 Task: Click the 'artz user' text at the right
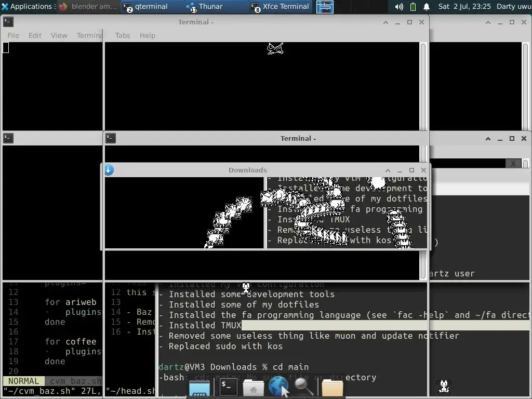(x=451, y=273)
